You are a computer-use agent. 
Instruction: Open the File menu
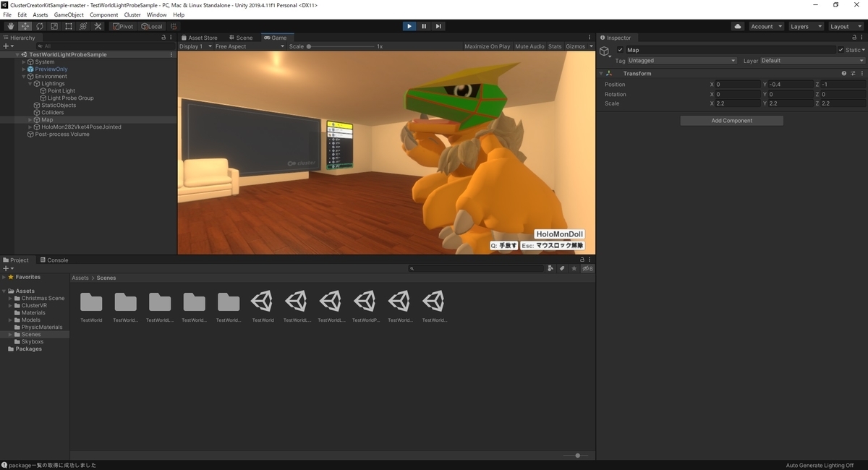point(7,14)
